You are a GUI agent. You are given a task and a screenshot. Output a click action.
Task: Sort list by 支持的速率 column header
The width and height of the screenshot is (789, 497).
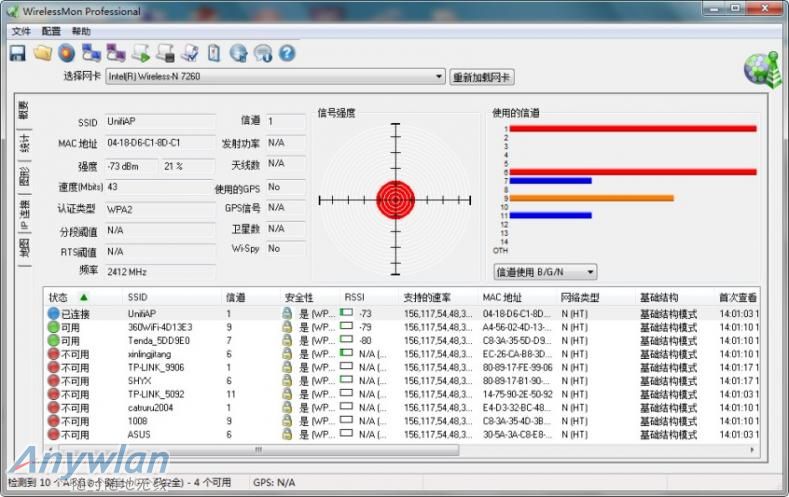438,297
